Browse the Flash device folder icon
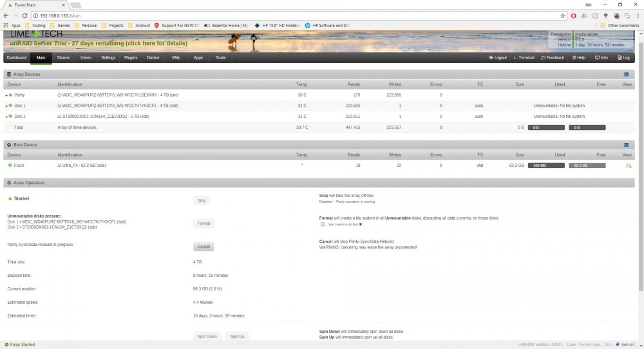This screenshot has height=349, width=644. (x=629, y=165)
